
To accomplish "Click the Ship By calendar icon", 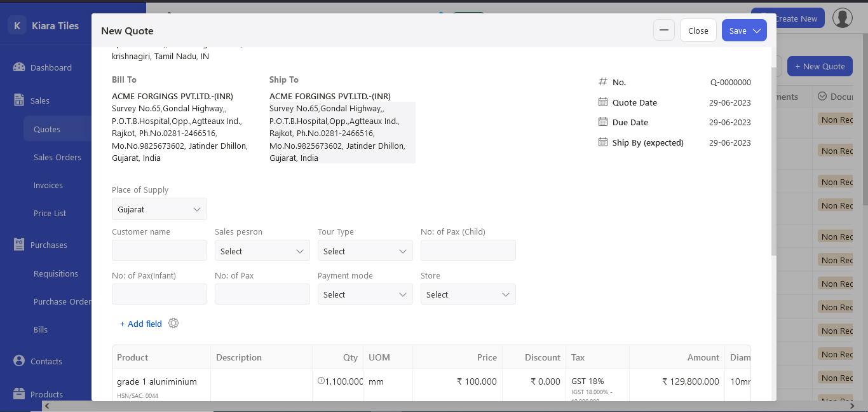I will point(603,142).
